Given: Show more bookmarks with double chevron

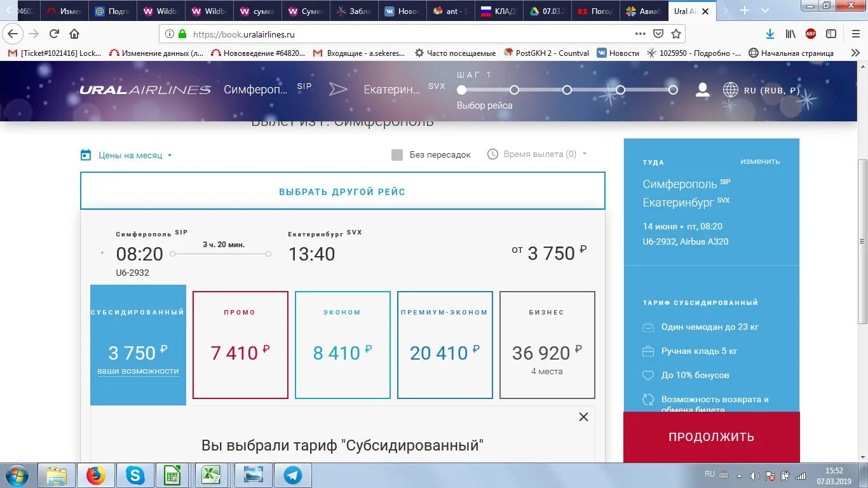Looking at the screenshot, I should coord(855,53).
